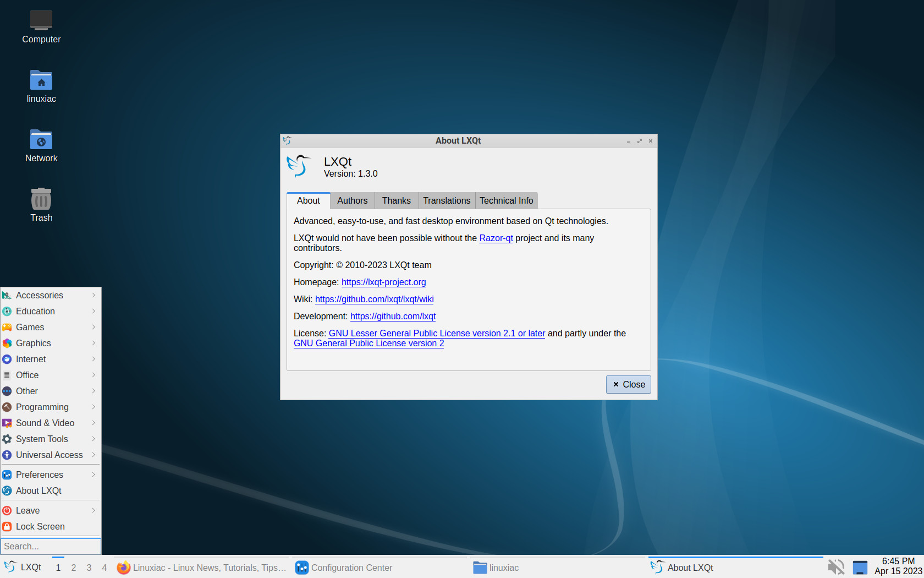This screenshot has width=924, height=578.
Task: Click the Leave power icon
Action: tap(7, 511)
